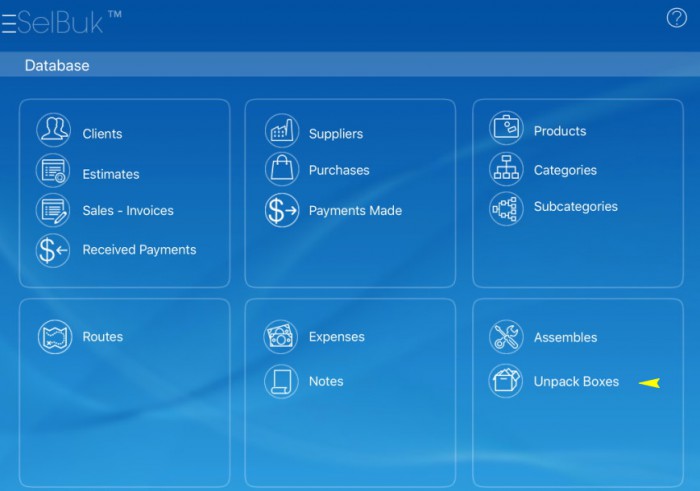This screenshot has width=700, height=491.
Task: Click the SelBuk logo title
Action: pos(60,22)
